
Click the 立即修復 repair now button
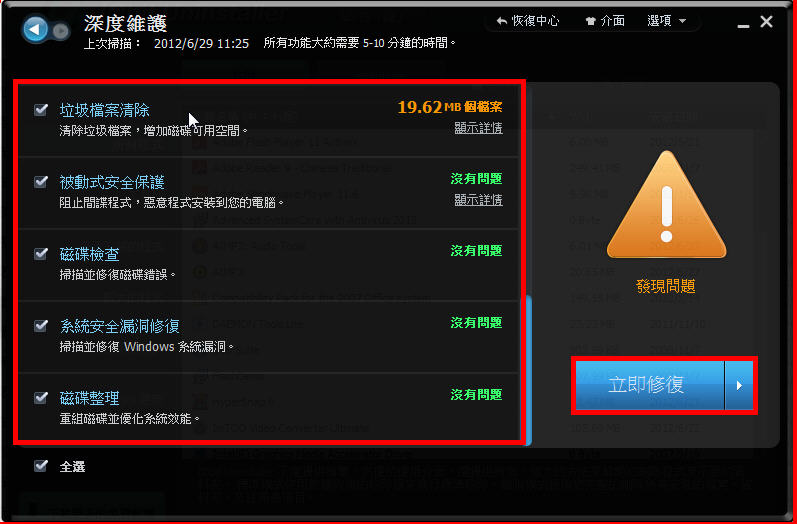647,386
